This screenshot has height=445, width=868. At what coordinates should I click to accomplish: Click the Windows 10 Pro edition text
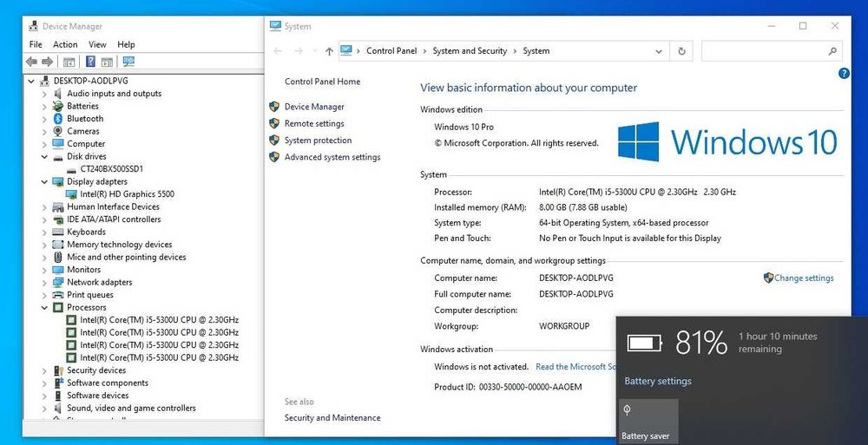pos(464,127)
